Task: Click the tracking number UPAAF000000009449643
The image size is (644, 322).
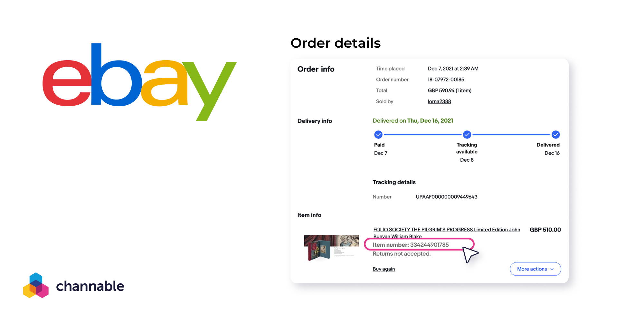Action: coord(447,197)
